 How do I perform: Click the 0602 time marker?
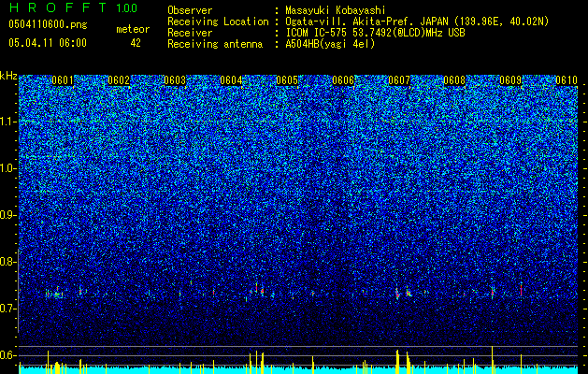click(119, 80)
